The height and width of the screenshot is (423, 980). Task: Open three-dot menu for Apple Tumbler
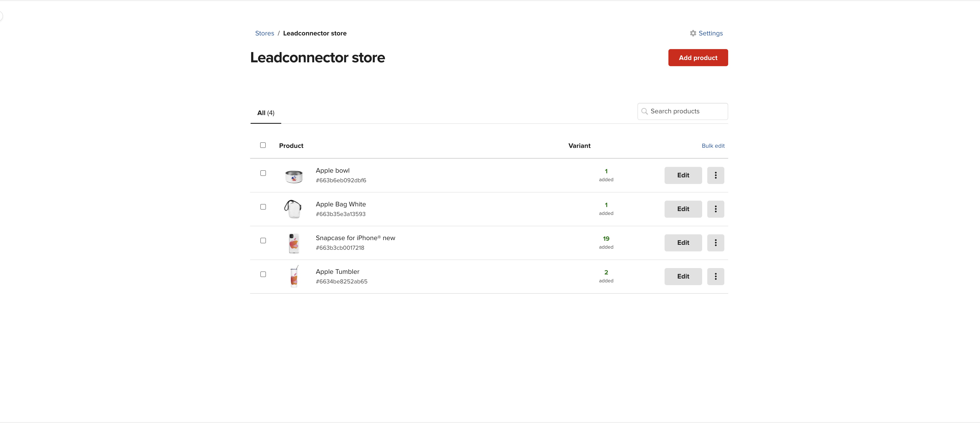(715, 277)
